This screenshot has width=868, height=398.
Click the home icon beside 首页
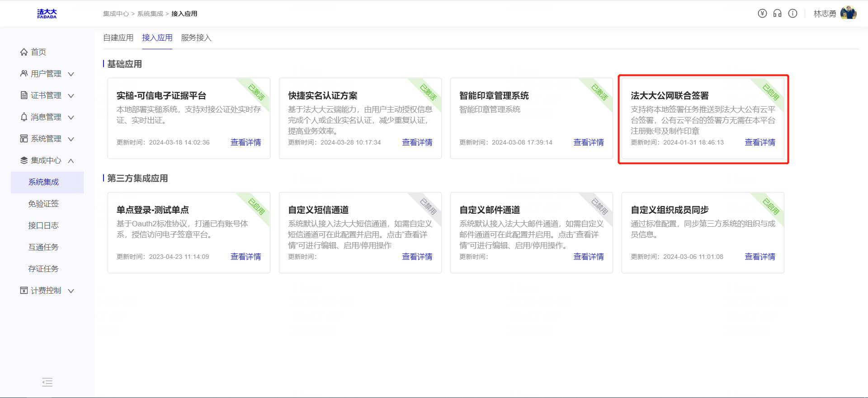coord(24,52)
